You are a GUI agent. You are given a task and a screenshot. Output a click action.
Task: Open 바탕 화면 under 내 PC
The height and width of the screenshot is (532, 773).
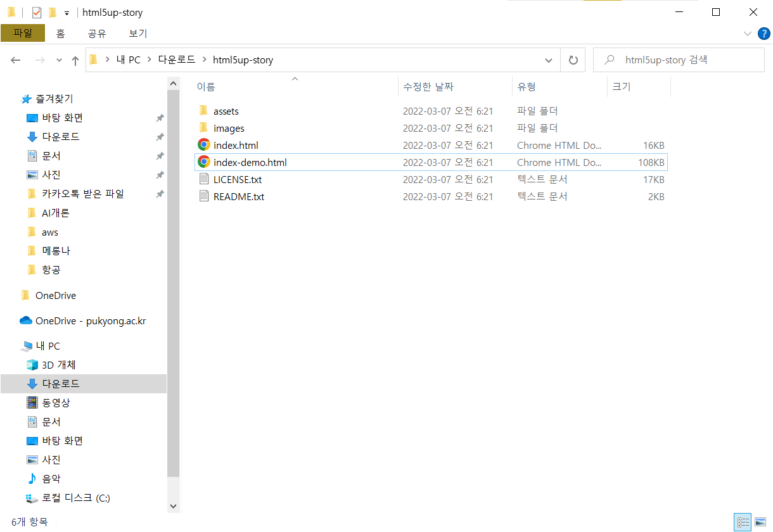click(63, 441)
